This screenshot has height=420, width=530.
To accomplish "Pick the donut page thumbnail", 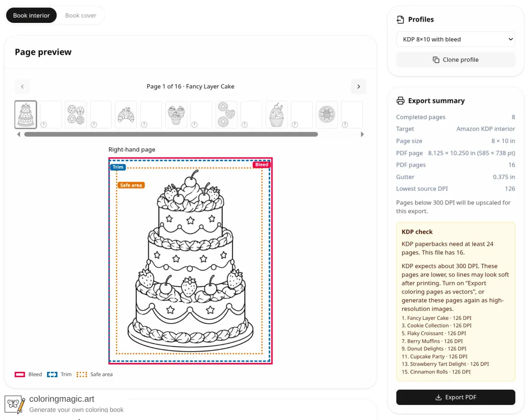I will (227, 115).
